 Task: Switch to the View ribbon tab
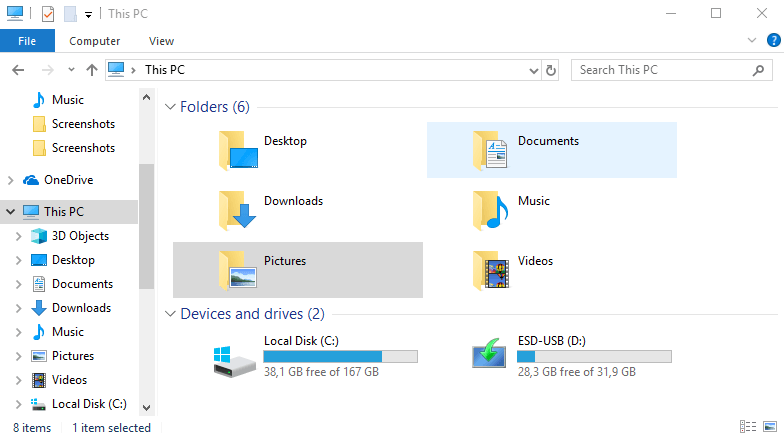161,41
